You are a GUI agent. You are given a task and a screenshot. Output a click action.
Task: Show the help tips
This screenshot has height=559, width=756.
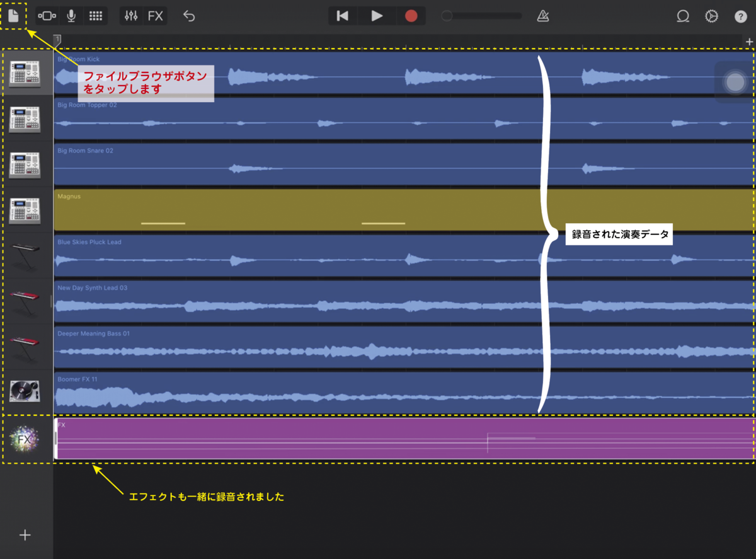[741, 17]
